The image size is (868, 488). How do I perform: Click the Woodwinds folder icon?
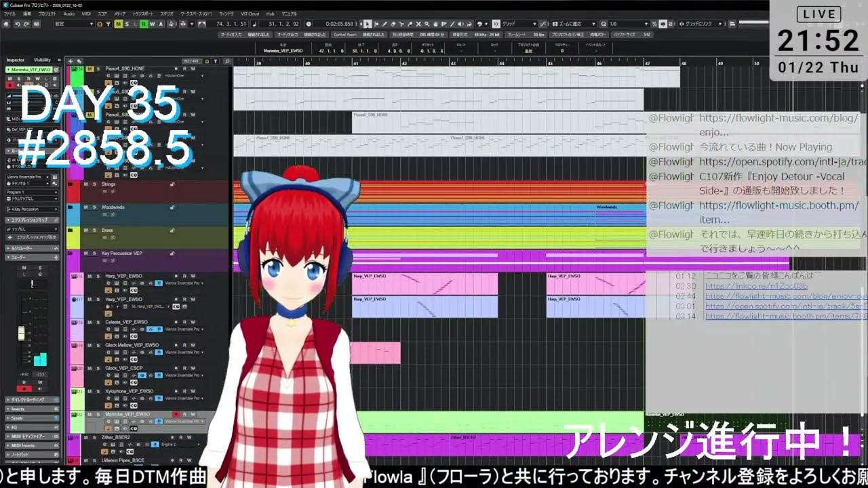(x=70, y=207)
